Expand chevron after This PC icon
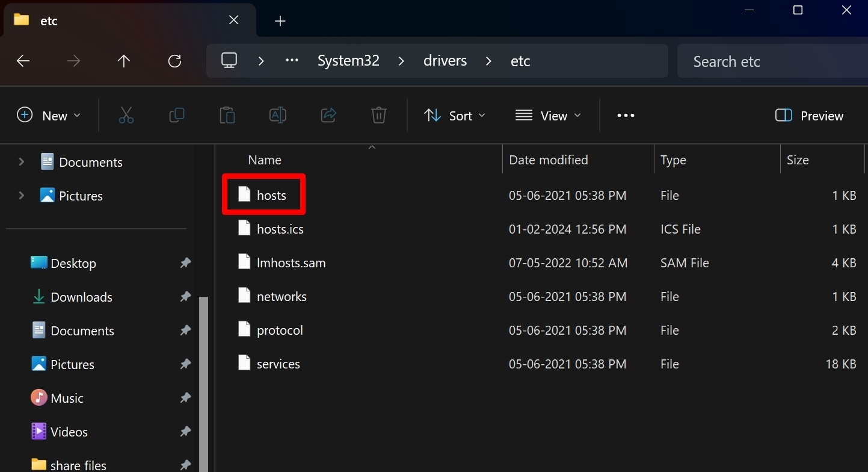Image resolution: width=868 pixels, height=472 pixels. pyautogui.click(x=261, y=61)
